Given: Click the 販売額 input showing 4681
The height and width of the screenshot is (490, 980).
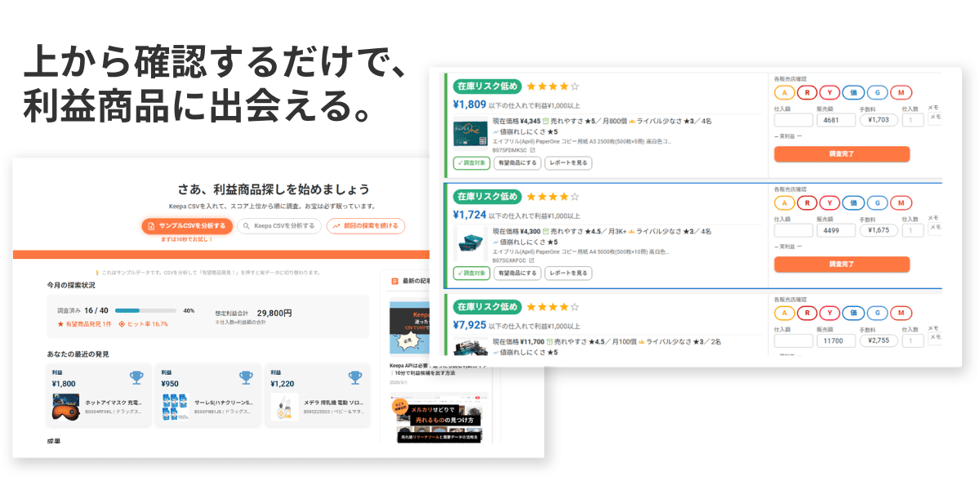Looking at the screenshot, I should [836, 120].
